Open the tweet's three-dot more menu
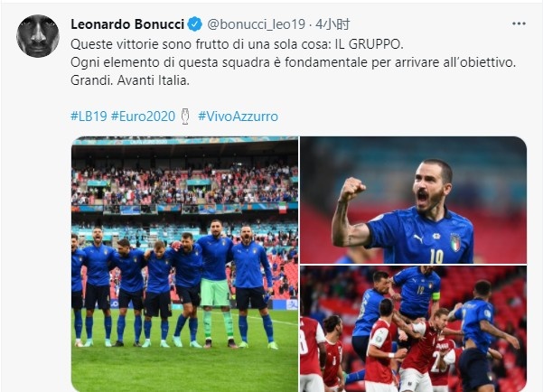The height and width of the screenshot is (392, 543). [519, 23]
